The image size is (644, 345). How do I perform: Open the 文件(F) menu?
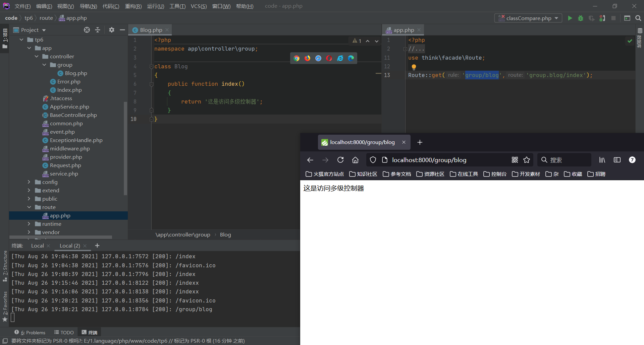23,6
